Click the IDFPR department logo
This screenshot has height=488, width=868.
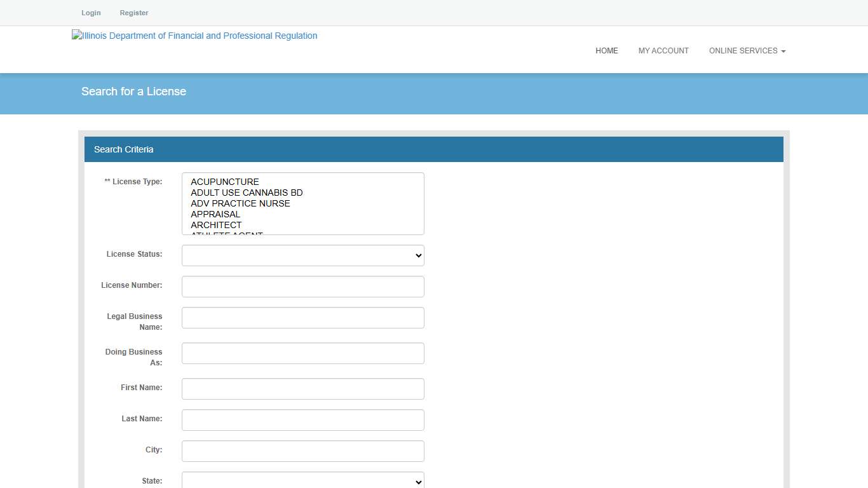[194, 36]
